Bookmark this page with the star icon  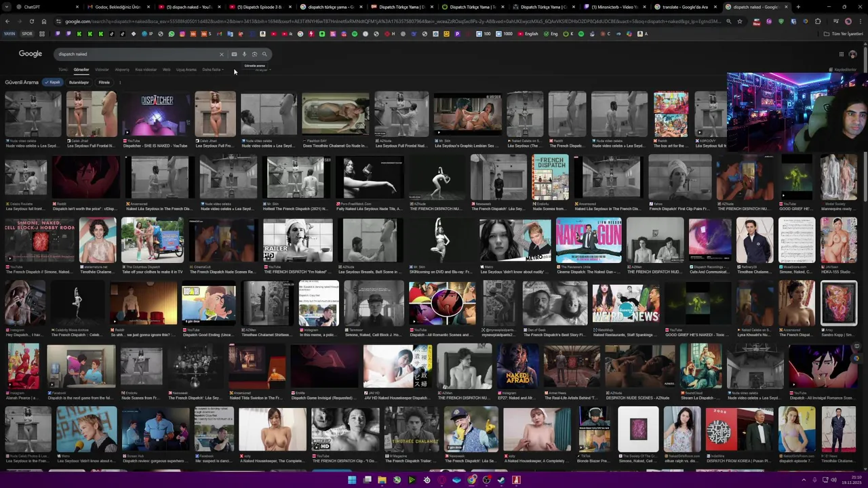point(739,21)
